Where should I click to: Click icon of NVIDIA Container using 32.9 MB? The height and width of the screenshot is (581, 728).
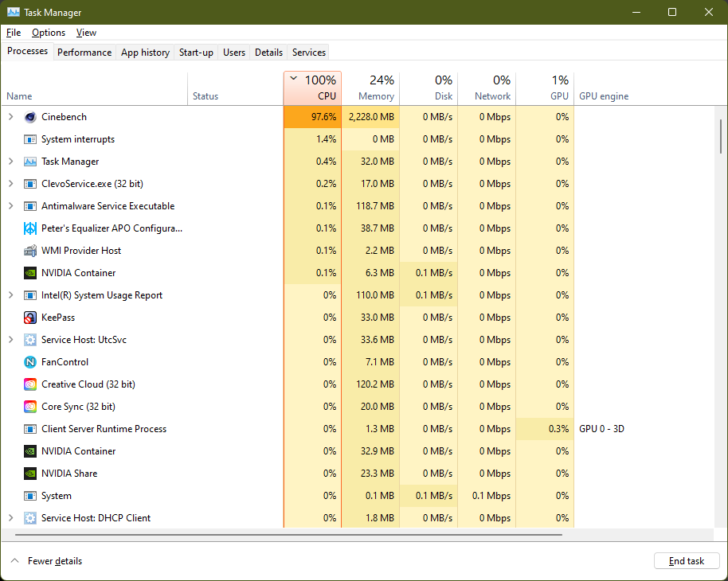coord(30,451)
